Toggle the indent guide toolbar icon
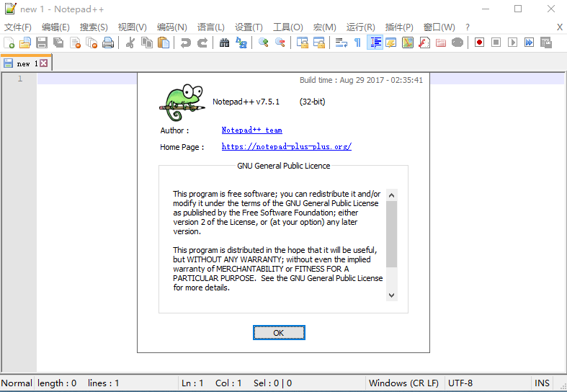567x392 pixels. 375,43
